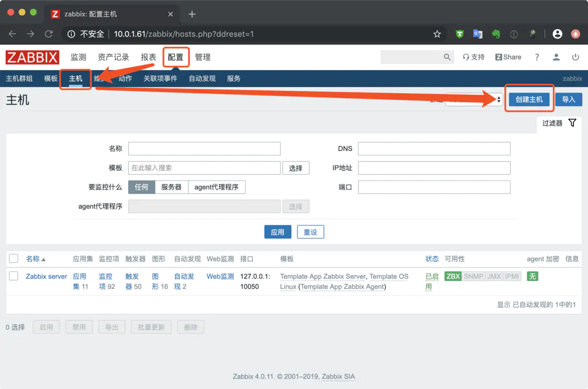
Task: Click browser back arrow
Action: coord(12,34)
